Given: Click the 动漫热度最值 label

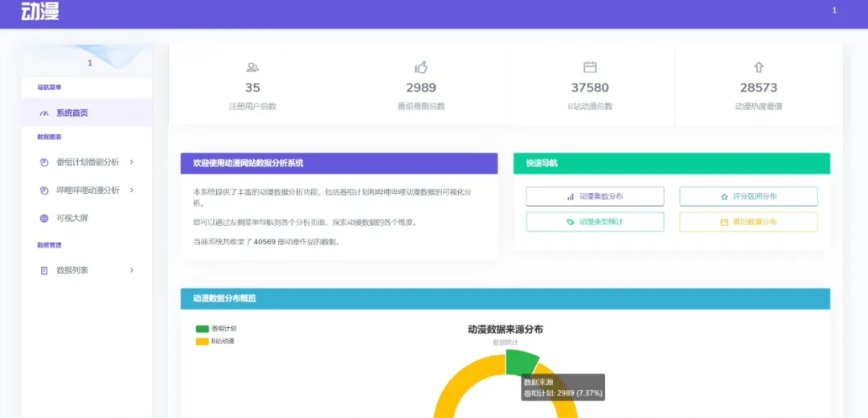Looking at the screenshot, I should tap(759, 106).
